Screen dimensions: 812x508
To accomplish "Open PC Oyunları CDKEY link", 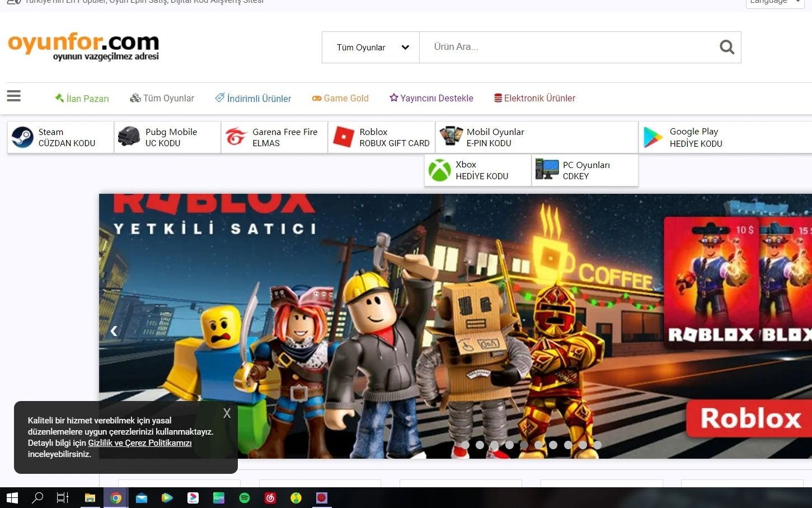I will tap(586, 170).
